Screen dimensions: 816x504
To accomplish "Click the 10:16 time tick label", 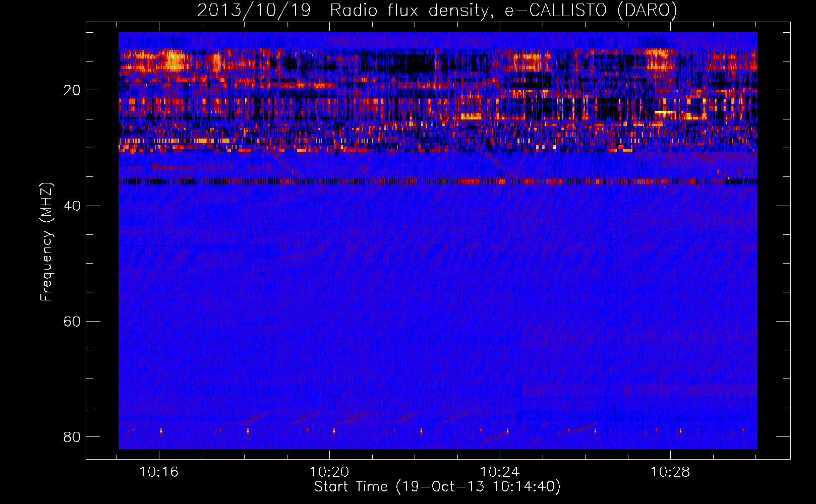I will click(x=159, y=472).
